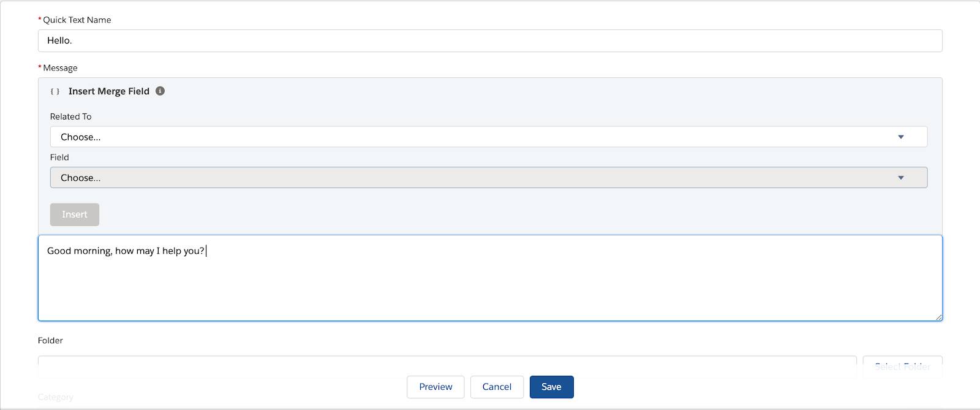Click the Related To label

[x=70, y=116]
